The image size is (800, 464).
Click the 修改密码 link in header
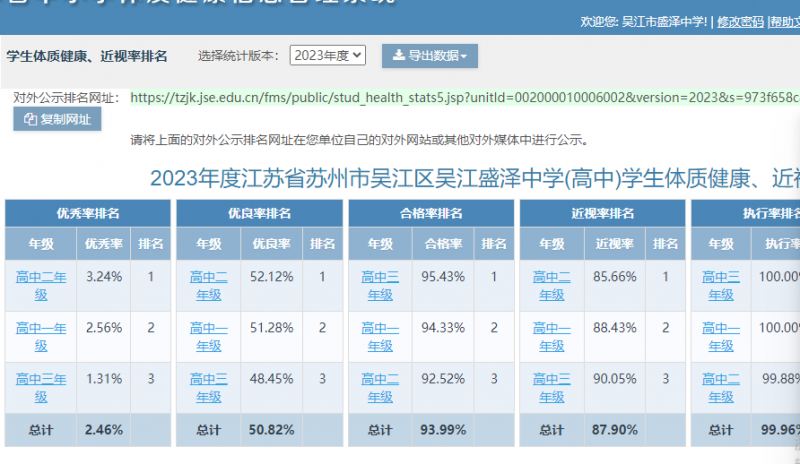(741, 21)
